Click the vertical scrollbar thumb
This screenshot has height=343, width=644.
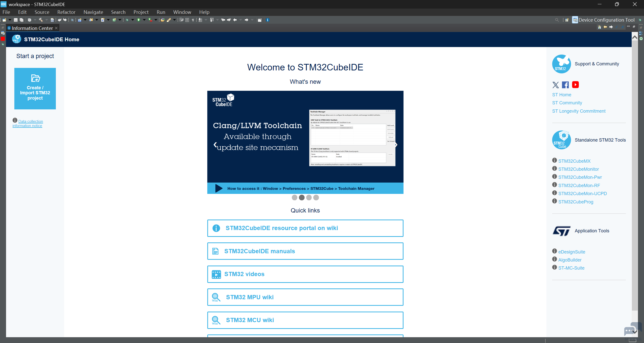click(x=635, y=176)
